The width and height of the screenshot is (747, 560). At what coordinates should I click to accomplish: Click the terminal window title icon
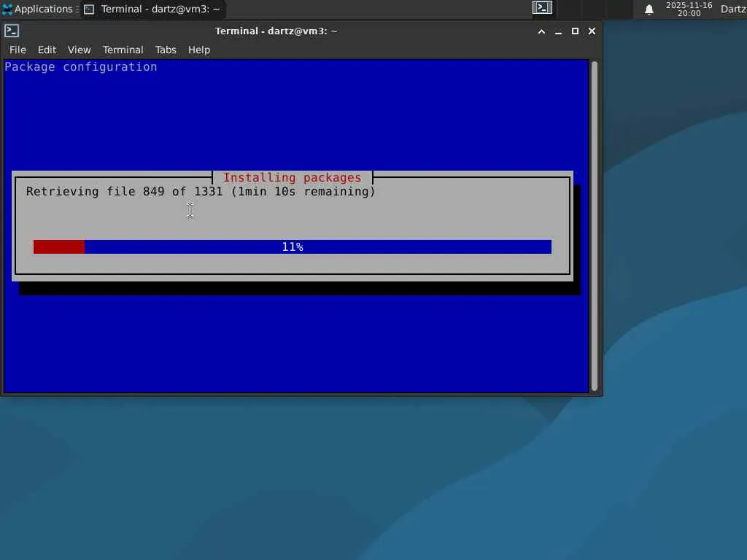12,31
